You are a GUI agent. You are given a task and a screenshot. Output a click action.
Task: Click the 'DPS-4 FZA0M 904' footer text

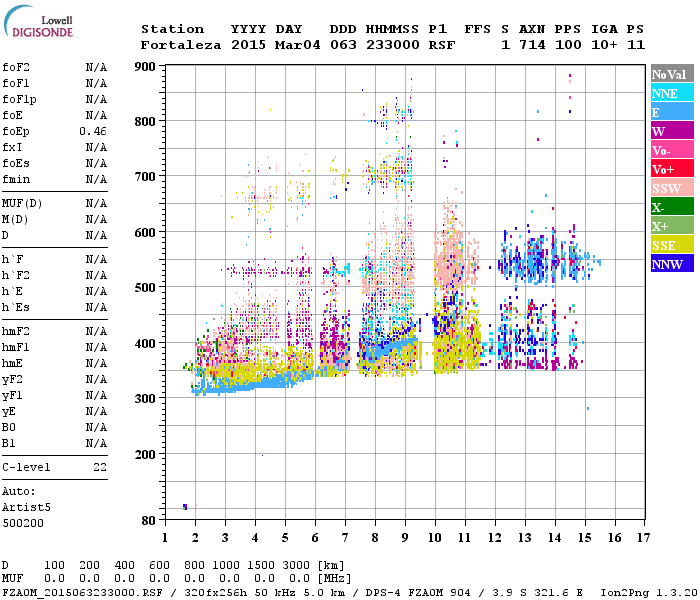418,593
